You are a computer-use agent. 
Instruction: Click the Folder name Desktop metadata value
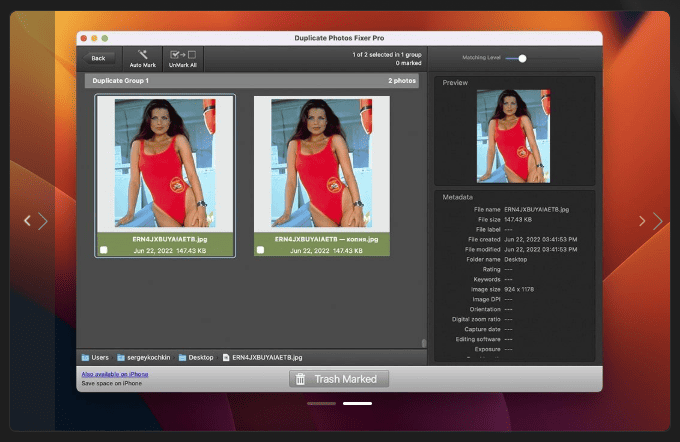coord(516,259)
